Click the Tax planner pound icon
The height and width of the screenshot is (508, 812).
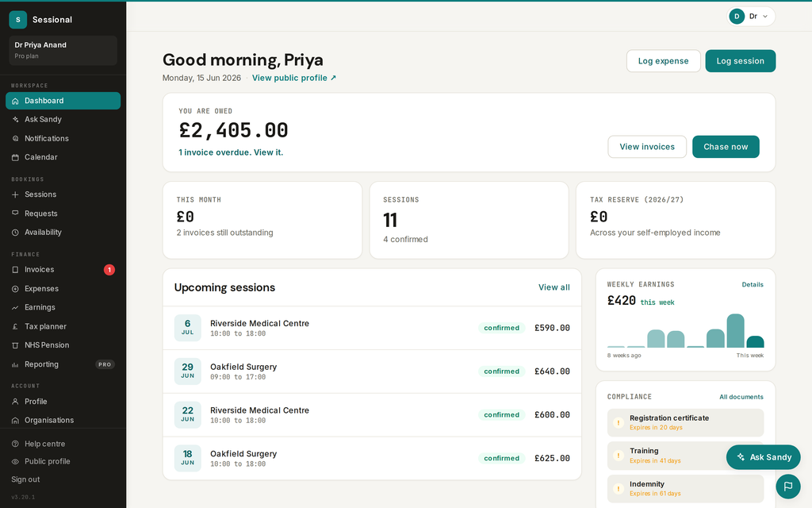(x=15, y=326)
